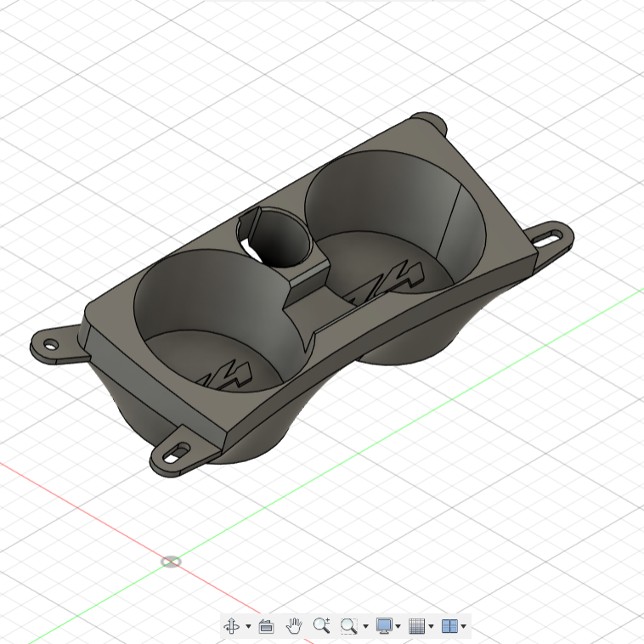Choose the Zoom magnifier with plus-minus
This screenshot has height=644, width=644.
(x=322, y=625)
